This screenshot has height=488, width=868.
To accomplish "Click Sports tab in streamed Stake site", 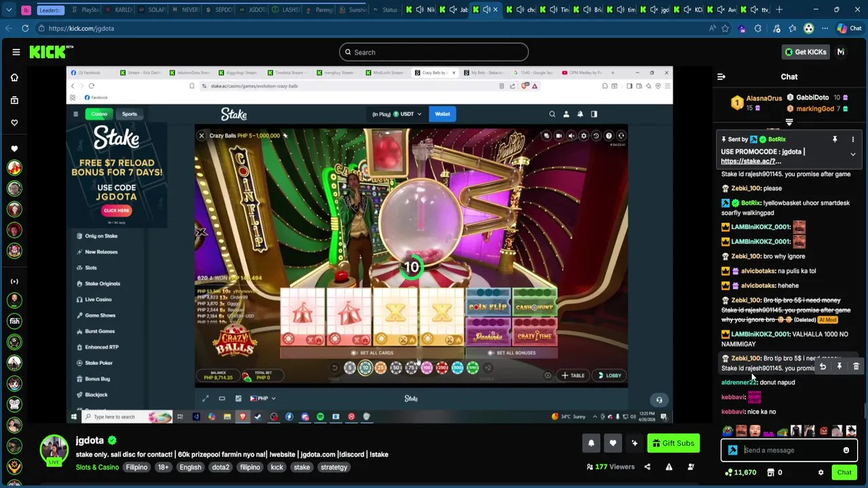I will pyautogui.click(x=130, y=114).
